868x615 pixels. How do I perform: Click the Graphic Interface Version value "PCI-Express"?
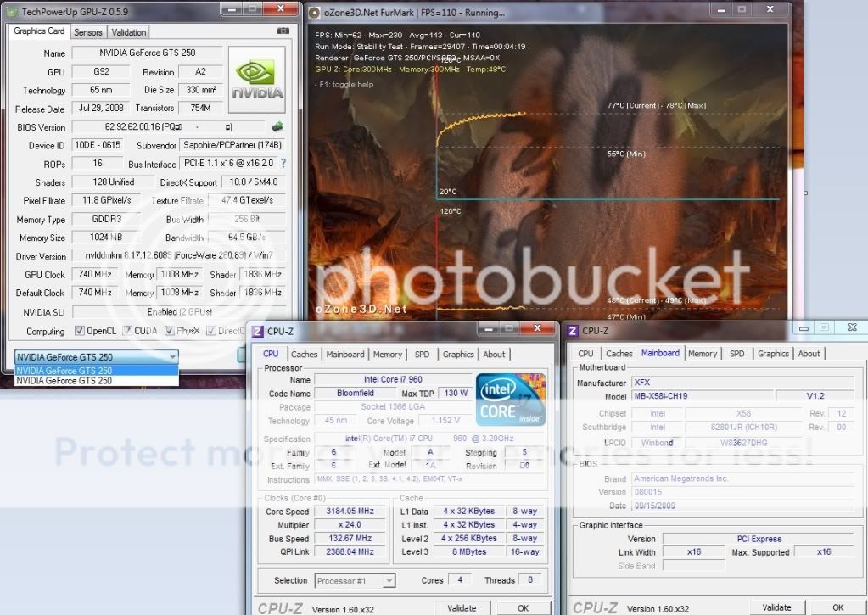(759, 539)
